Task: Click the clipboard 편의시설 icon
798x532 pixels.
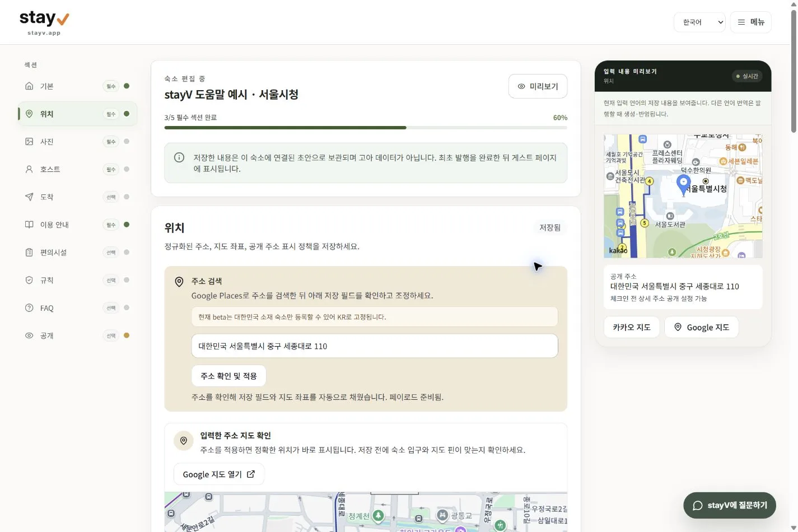Action: click(x=29, y=252)
